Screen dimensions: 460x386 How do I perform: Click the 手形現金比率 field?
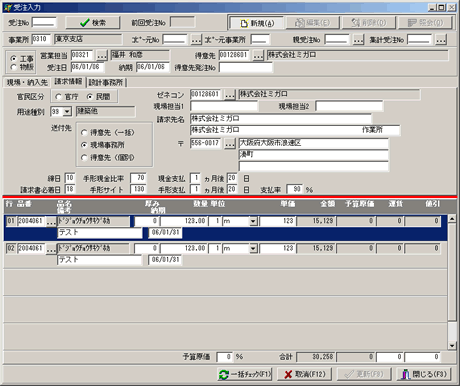[138, 178]
